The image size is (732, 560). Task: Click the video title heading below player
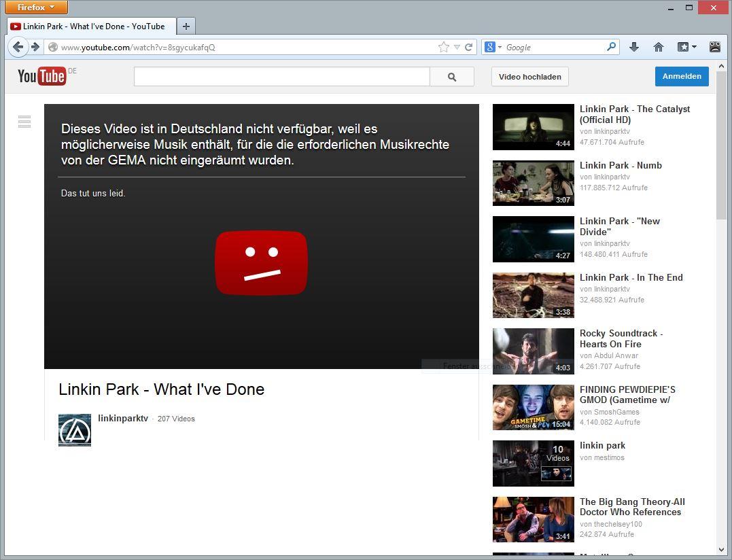[162, 389]
